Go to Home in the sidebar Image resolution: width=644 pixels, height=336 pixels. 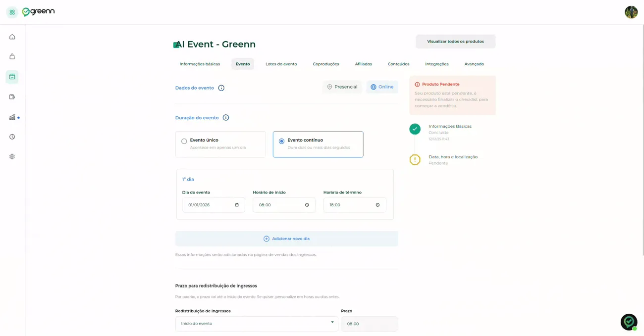click(12, 37)
